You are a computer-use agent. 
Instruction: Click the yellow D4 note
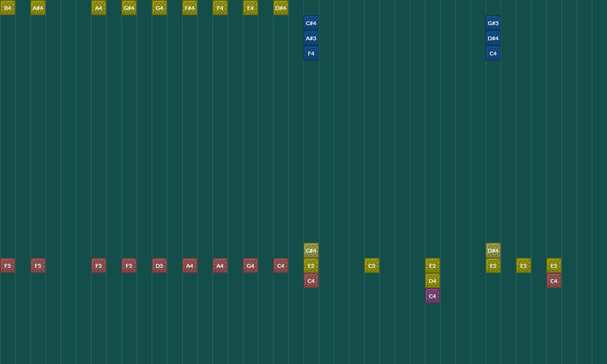[432, 281]
